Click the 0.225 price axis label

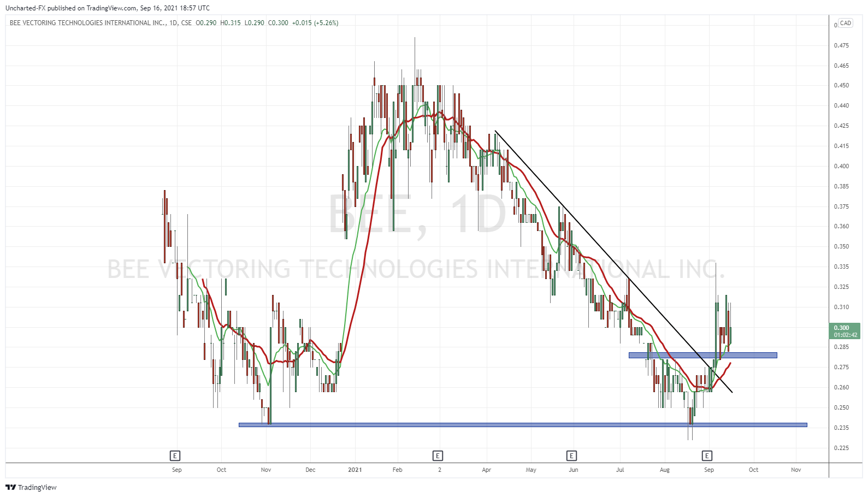(x=841, y=448)
